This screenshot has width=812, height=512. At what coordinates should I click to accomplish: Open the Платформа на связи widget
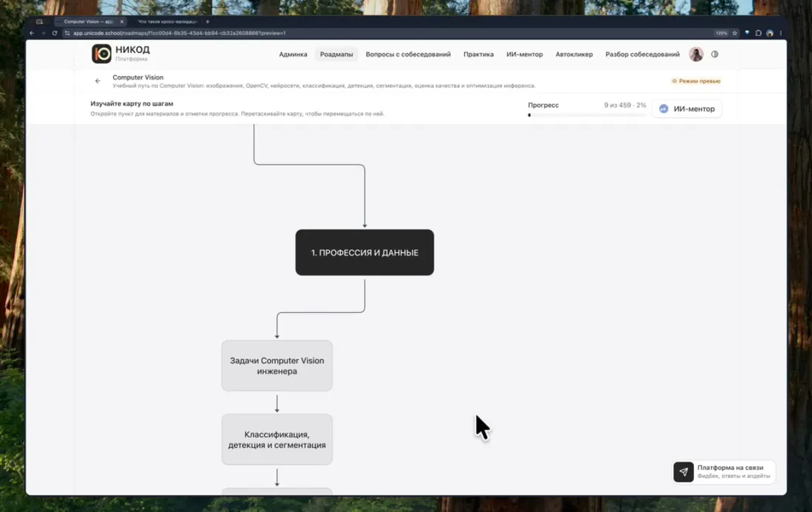click(x=724, y=471)
